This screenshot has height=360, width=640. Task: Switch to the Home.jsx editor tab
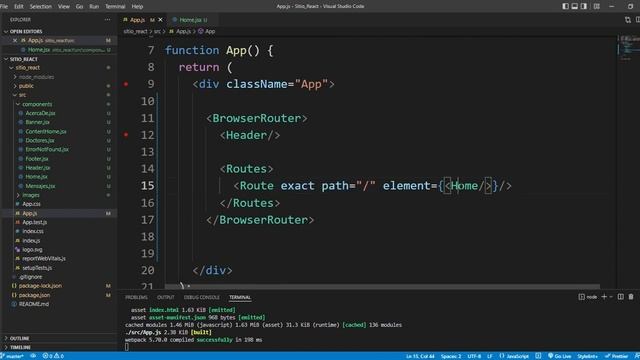tap(190, 20)
